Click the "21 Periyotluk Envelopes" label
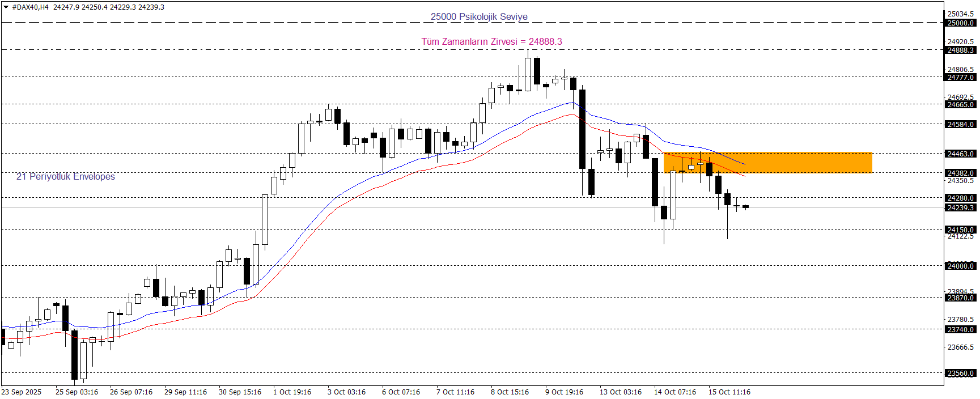This screenshot has width=980, height=399. 66,177
